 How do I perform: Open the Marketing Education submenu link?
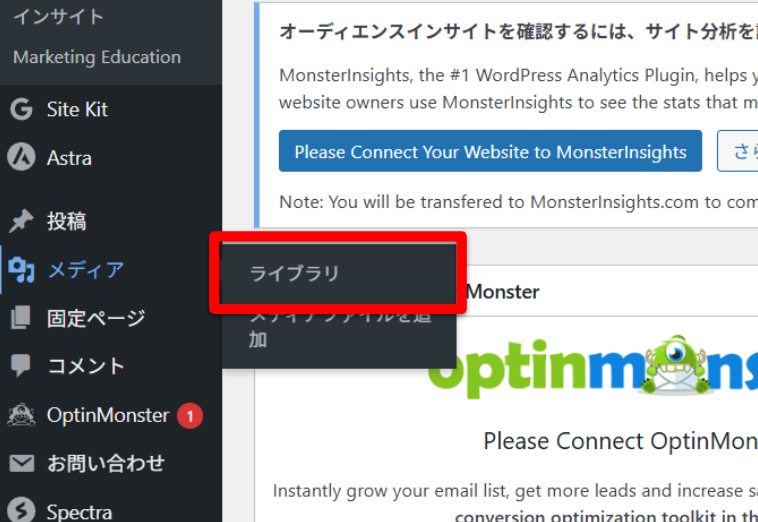pos(97,57)
